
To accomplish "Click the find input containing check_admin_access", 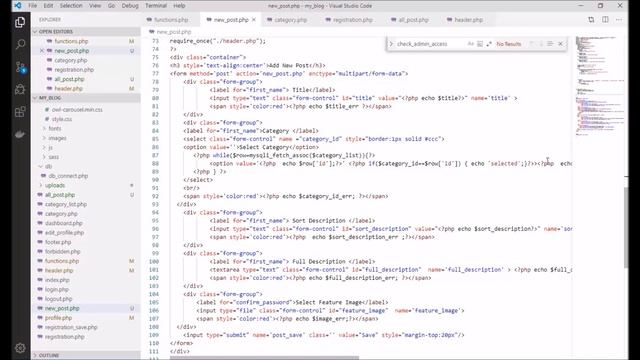I will click(x=431, y=44).
